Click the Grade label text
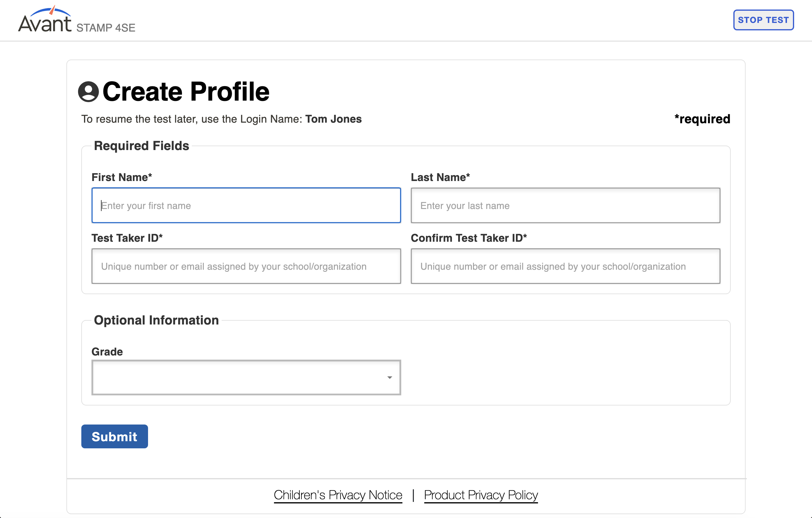 107,352
